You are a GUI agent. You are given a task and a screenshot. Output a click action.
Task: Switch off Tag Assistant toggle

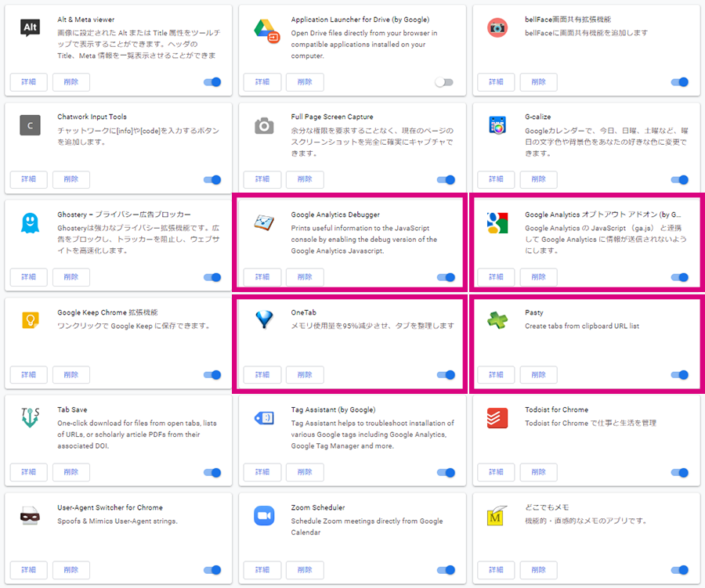coord(446,472)
